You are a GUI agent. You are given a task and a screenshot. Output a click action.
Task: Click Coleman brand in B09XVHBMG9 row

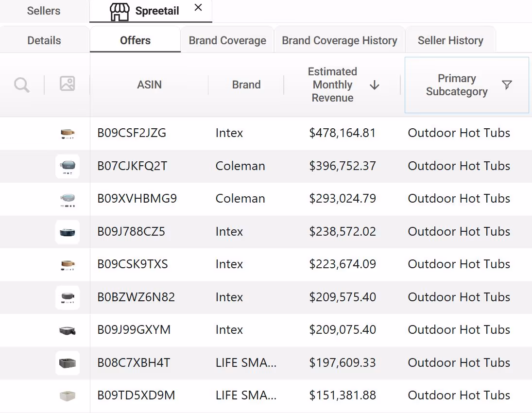pos(240,199)
